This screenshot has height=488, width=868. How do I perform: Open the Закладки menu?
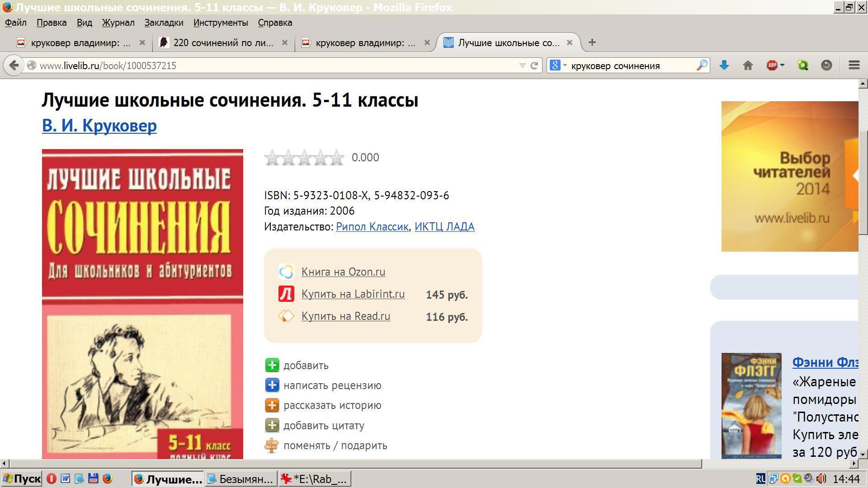pos(164,23)
